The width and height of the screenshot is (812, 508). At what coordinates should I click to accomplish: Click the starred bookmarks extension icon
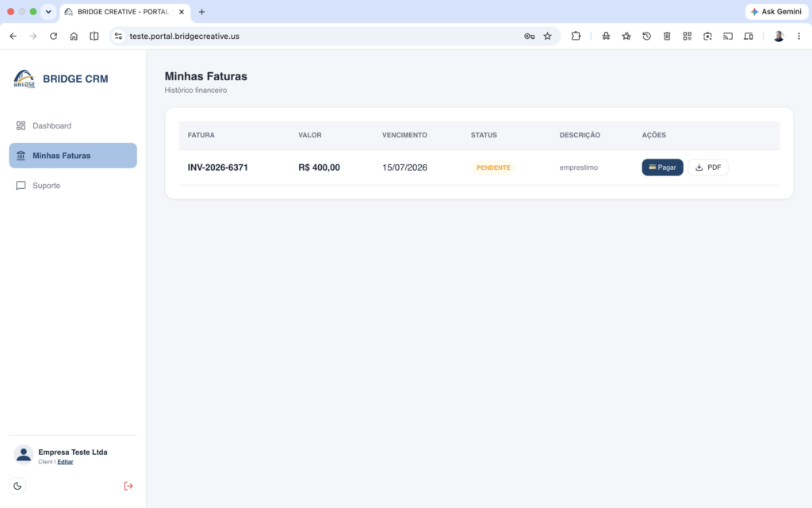click(626, 37)
